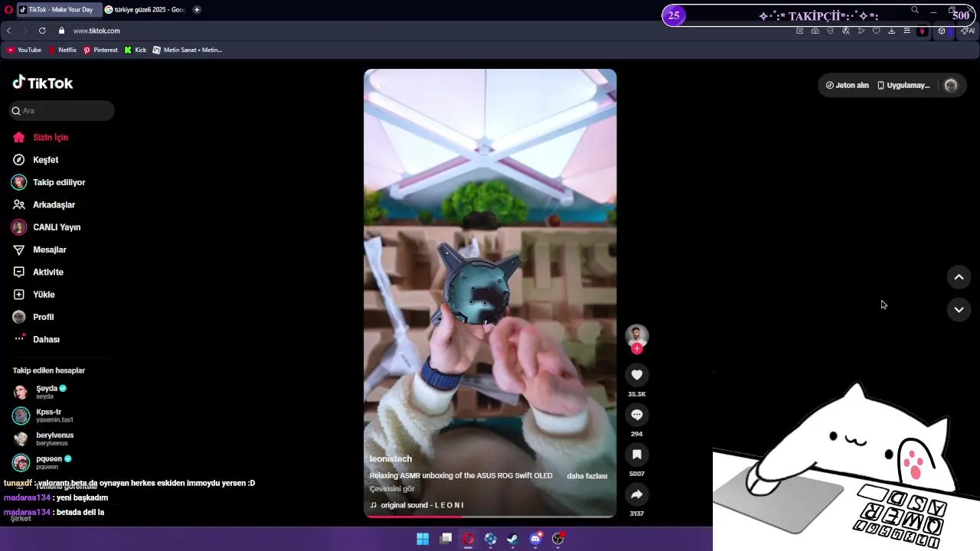Click the Opera menu logo

point(8,10)
